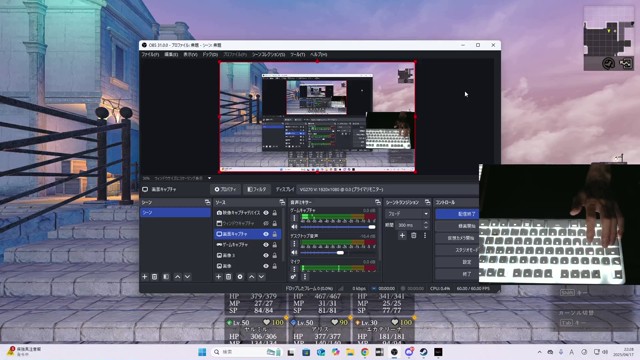Toggle lock on ゲームキャプチャ source
Screen dimensions: 640x360
(275, 245)
